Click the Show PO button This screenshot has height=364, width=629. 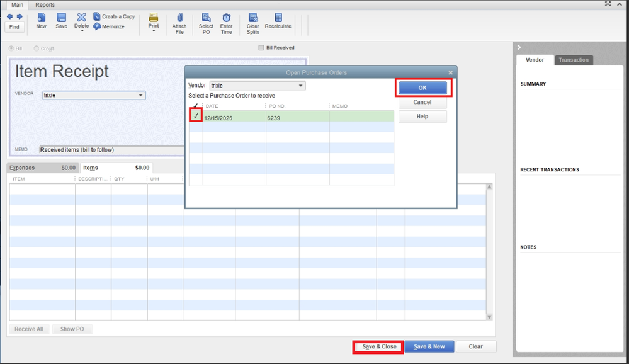tap(72, 329)
